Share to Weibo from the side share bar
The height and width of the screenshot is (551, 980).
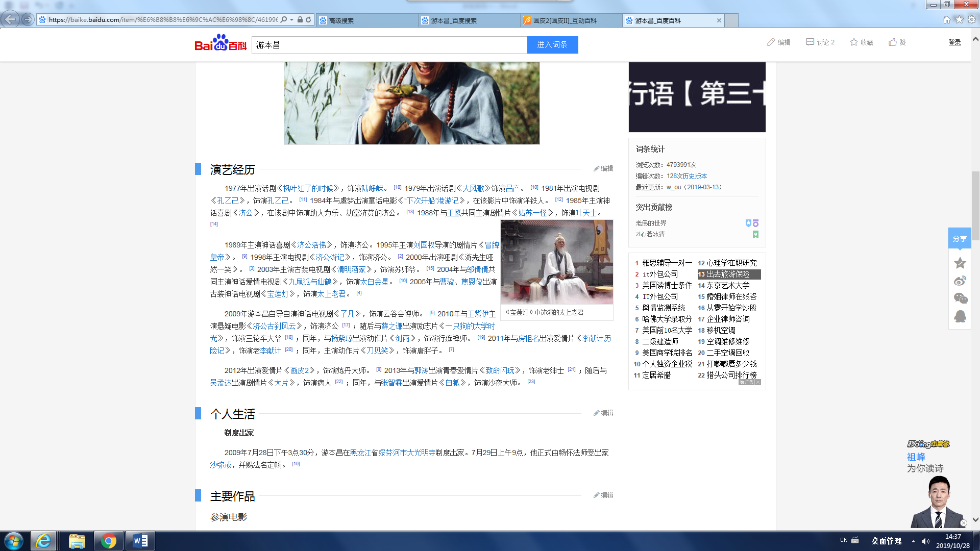960,281
